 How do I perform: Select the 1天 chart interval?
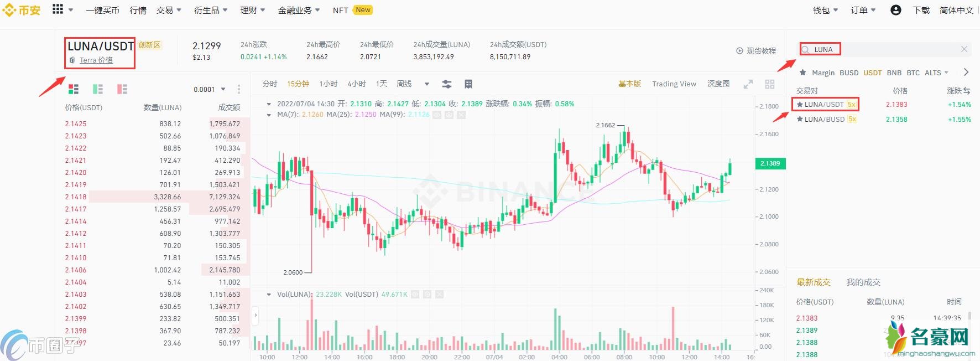pyautogui.click(x=382, y=84)
